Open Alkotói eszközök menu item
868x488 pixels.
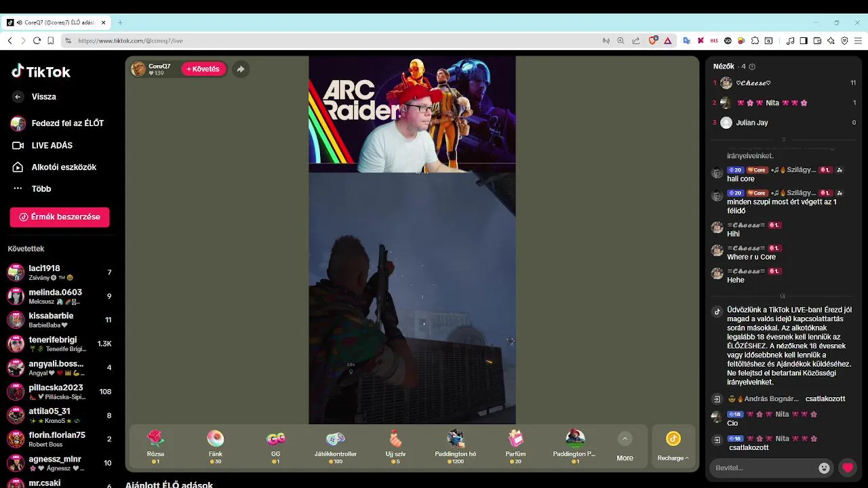54,167
